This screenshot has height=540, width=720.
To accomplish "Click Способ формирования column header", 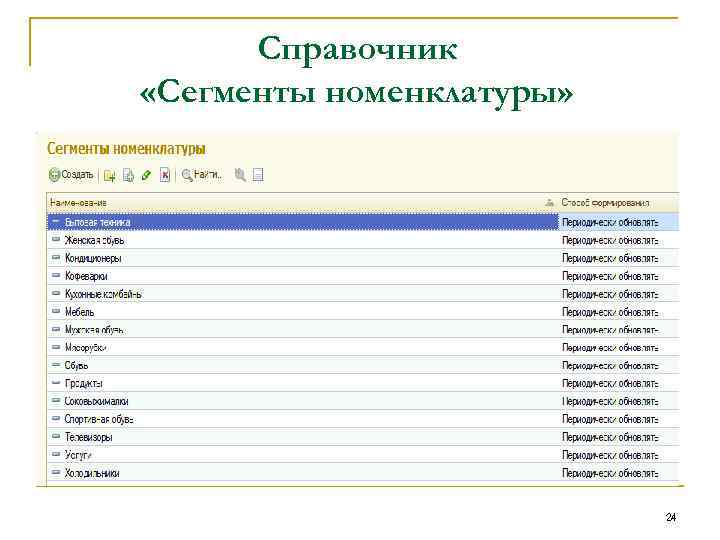I will click(x=619, y=202).
